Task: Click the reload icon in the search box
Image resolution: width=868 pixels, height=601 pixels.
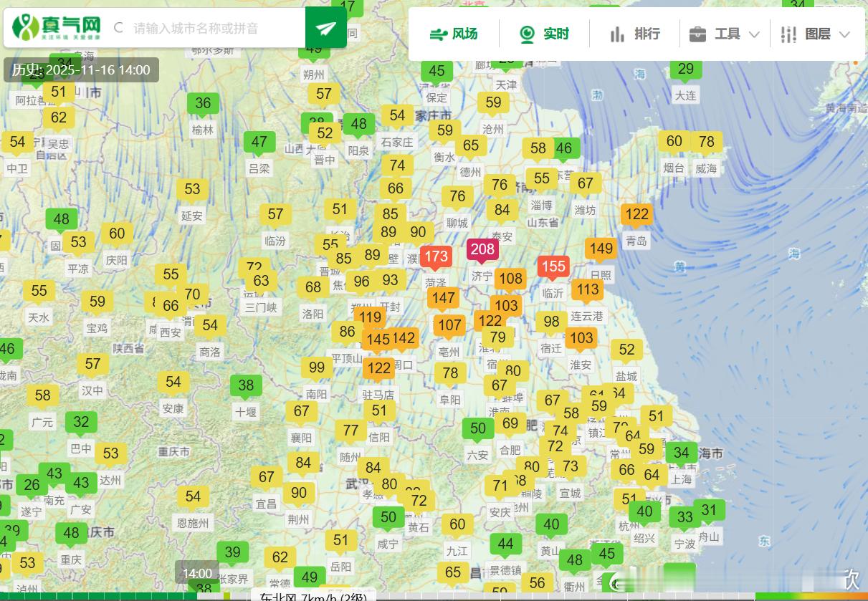Action: click(x=118, y=28)
